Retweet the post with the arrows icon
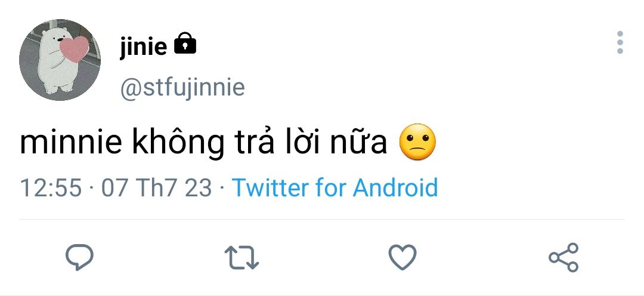This screenshot has height=296, width=644. (242, 257)
